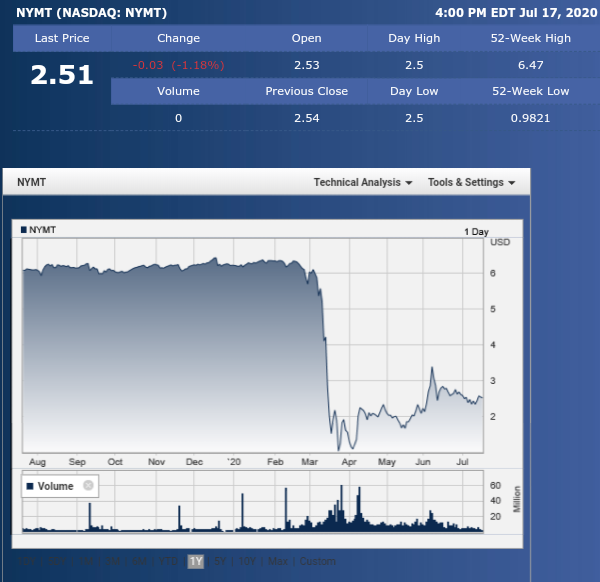Screen dimensions: 600x582
Task: Click the Day Low header label
Action: [414, 91]
